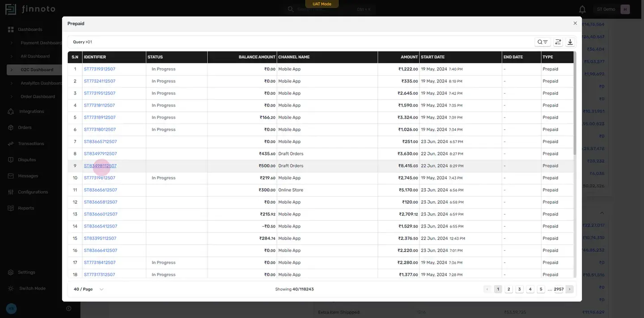Click the Configurations sliders icon
644x318 pixels.
(11, 192)
